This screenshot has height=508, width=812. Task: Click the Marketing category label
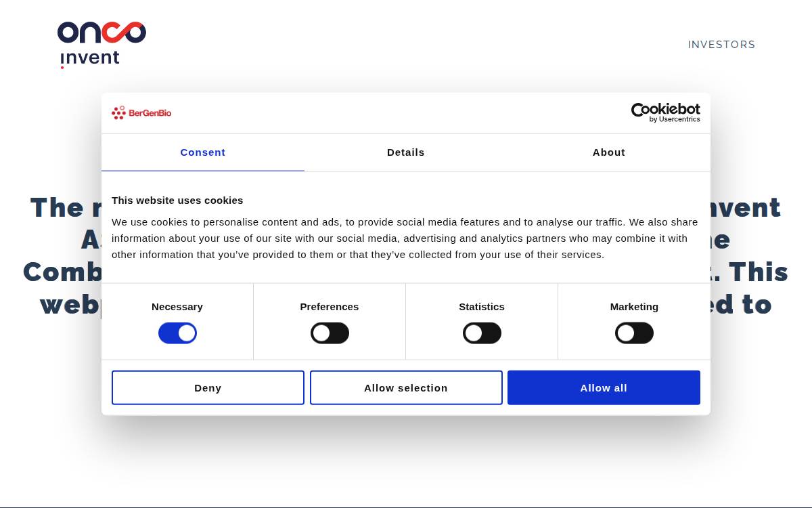[634, 307]
